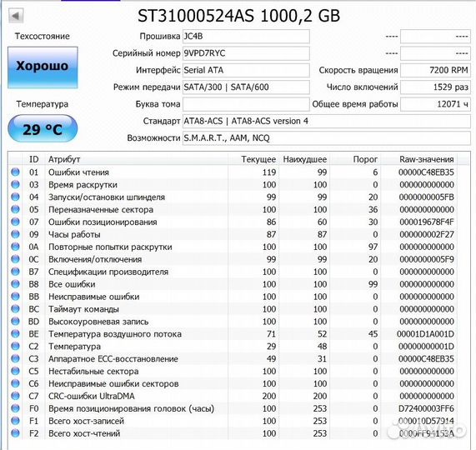Viewport: 476px width, 450px height.
Task: Select the status dot for Температура воздушного потока
Action: 15,334
